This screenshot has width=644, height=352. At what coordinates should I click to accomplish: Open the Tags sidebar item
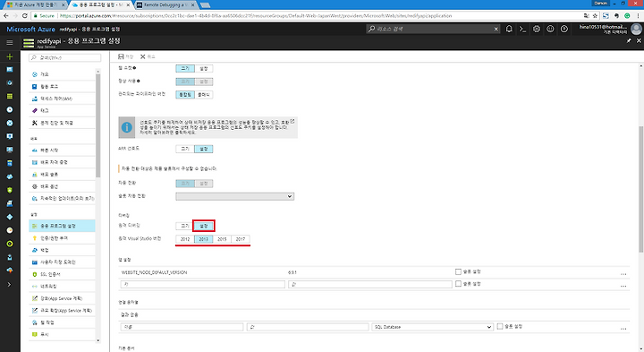coord(62,111)
